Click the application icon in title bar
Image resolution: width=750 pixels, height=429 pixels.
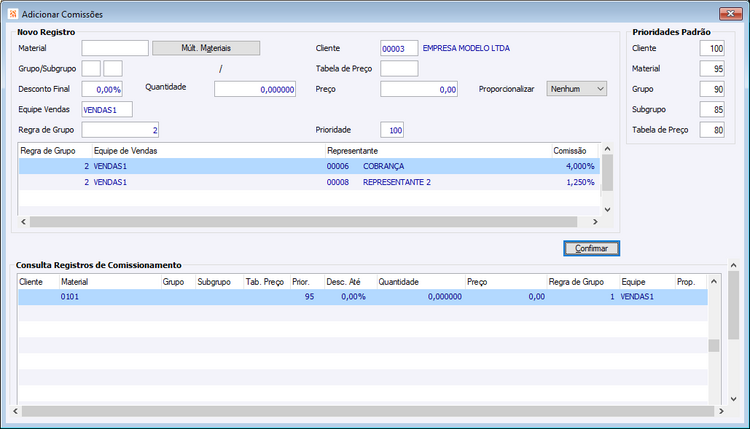click(13, 14)
